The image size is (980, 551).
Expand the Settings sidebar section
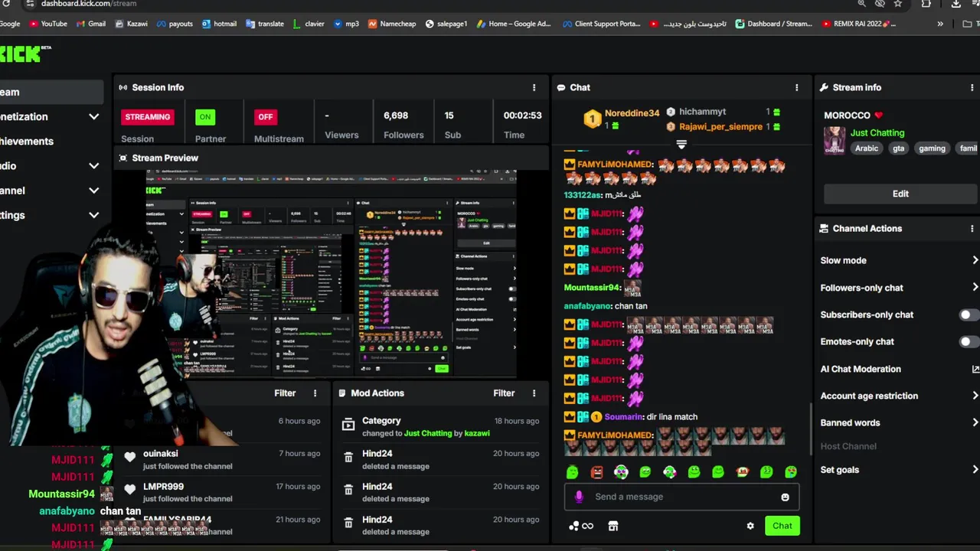(93, 215)
